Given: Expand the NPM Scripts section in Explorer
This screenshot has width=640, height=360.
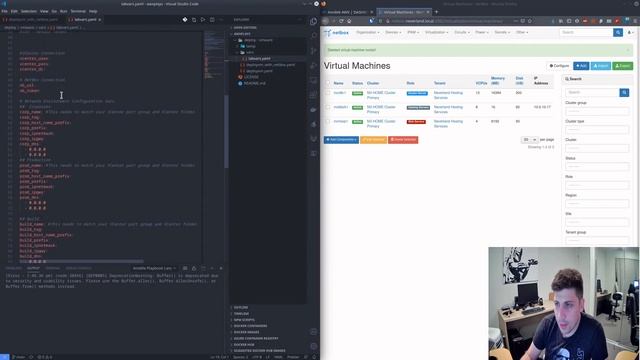Looking at the screenshot, I should tap(244, 320).
